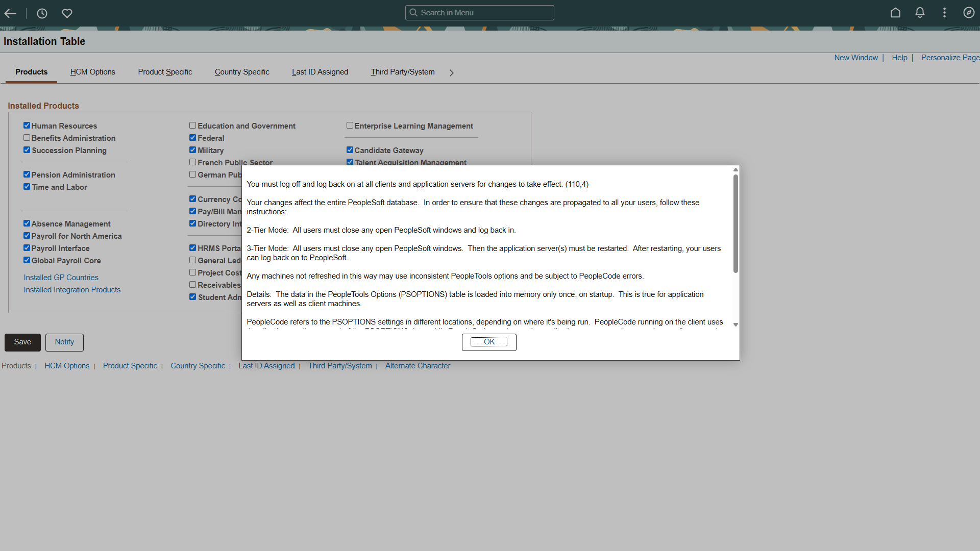Toggle Student Administration checkbox

pos(192,297)
